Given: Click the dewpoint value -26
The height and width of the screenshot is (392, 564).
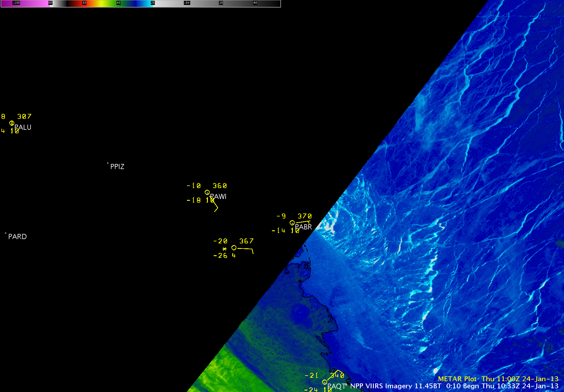Looking at the screenshot, I should point(220,256).
